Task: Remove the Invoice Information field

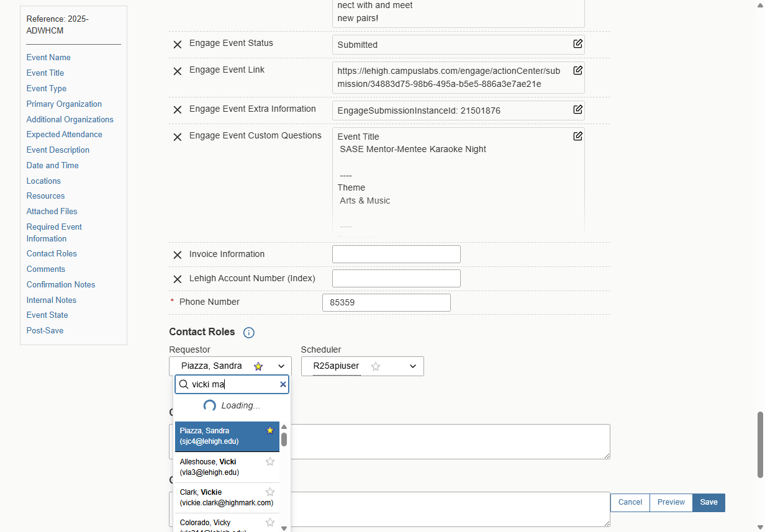Action: tap(177, 255)
